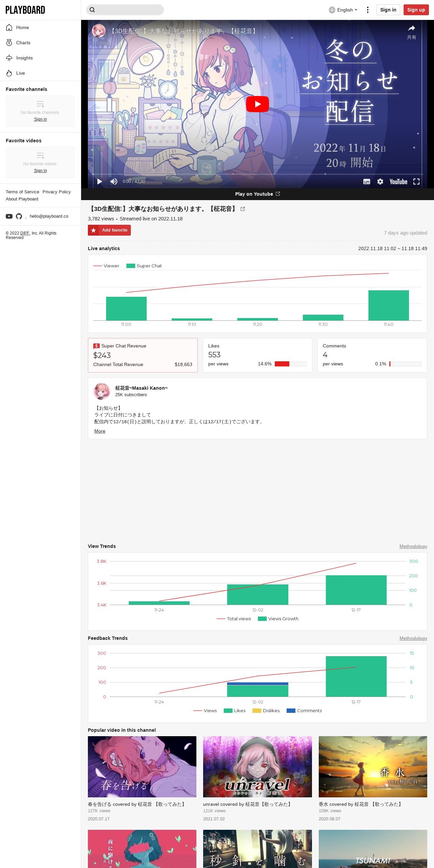Click channel avatar in video player header
434x868 pixels.
tap(99, 31)
